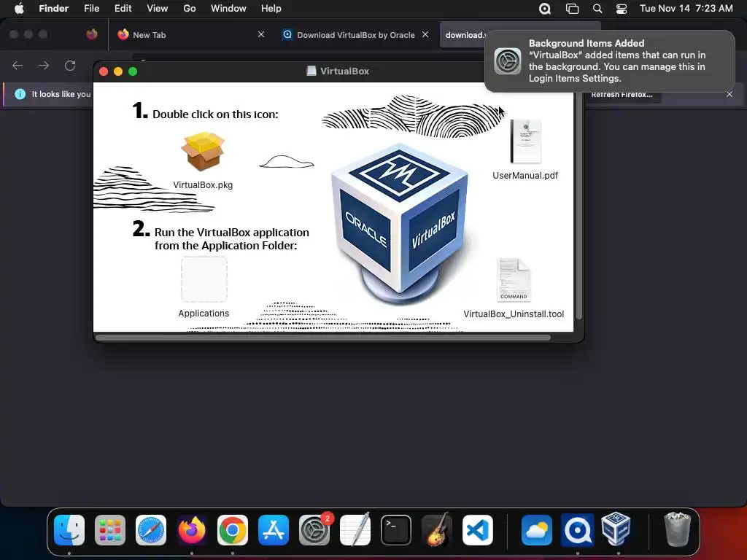Viewport: 747px width, 560px height.
Task: Open GarageBand from the Dock
Action: coord(437,530)
